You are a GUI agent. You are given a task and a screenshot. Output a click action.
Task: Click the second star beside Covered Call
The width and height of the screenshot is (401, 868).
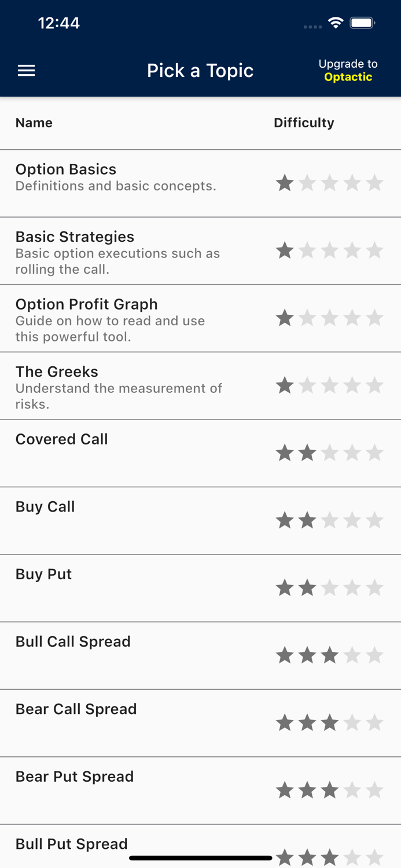point(307,453)
